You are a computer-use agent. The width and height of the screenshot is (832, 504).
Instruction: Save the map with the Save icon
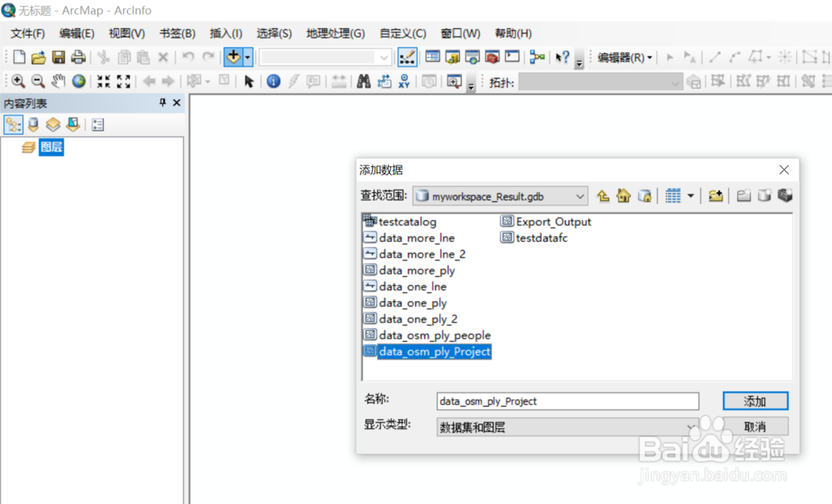58,57
